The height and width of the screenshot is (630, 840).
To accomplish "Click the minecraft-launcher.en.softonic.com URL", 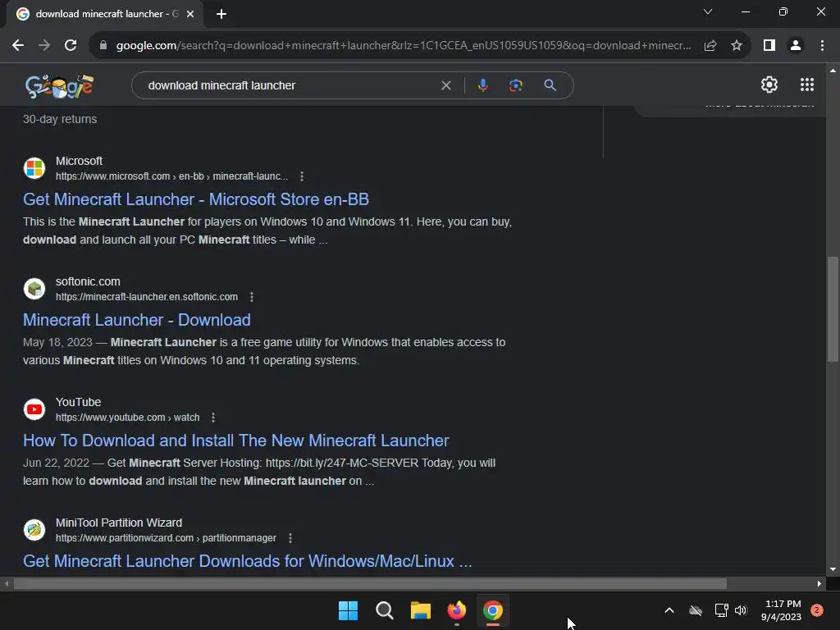I will click(147, 297).
